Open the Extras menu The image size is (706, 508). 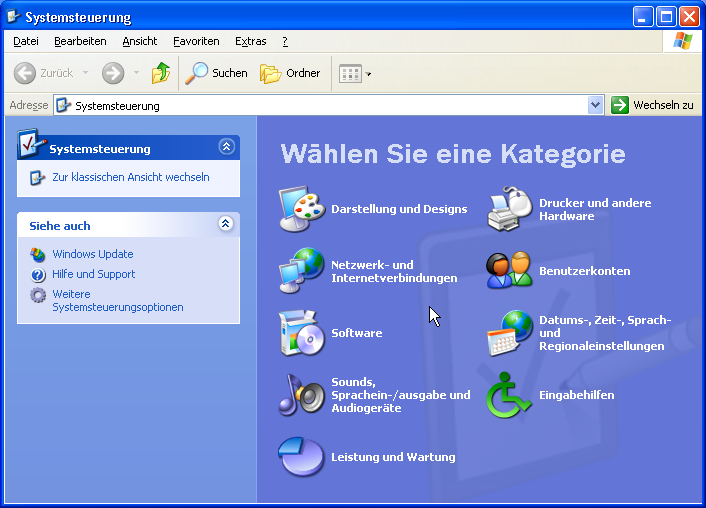250,41
